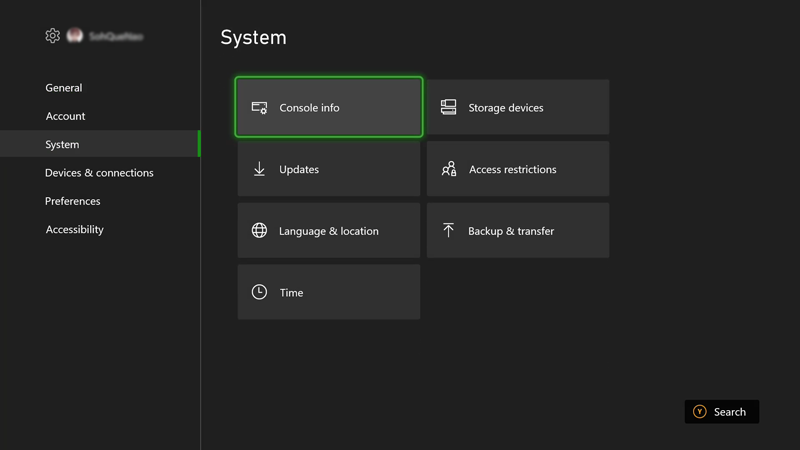The width and height of the screenshot is (800, 450).
Task: Go to Devices & connections settings
Action: [x=99, y=173]
